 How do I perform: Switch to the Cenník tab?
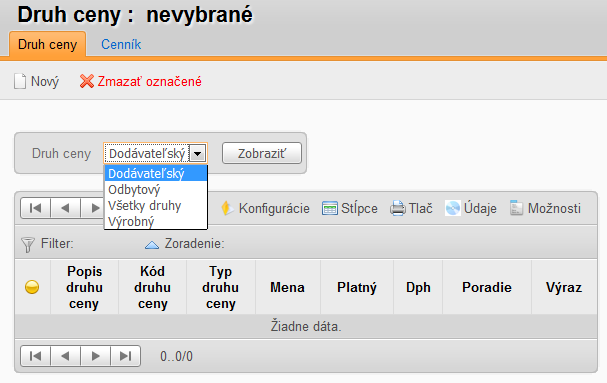pos(121,45)
